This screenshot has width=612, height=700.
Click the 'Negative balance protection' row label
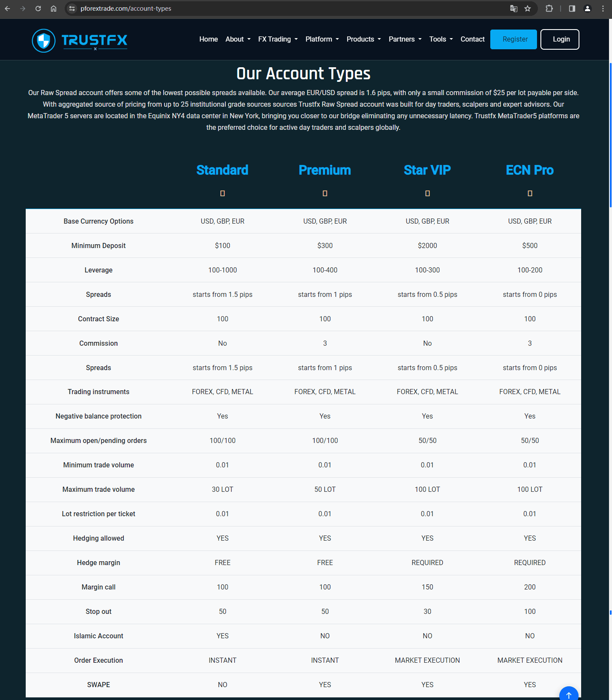click(x=99, y=416)
